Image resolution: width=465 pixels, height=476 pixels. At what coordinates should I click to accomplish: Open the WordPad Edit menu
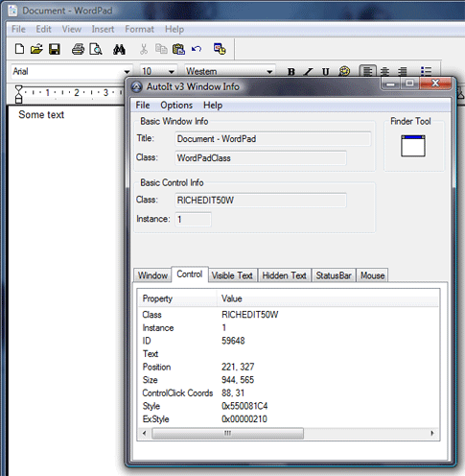(43, 29)
